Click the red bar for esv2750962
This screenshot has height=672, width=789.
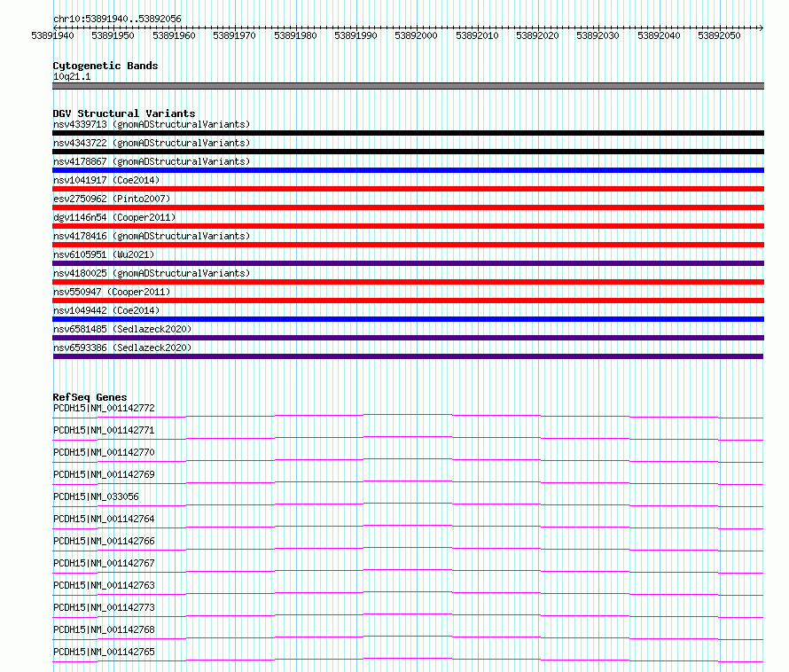pyautogui.click(x=408, y=207)
